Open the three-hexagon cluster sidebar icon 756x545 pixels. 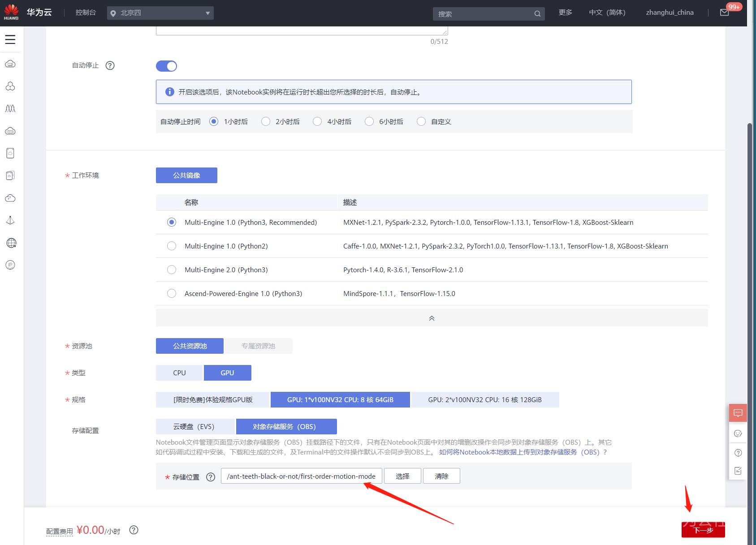[x=10, y=86]
